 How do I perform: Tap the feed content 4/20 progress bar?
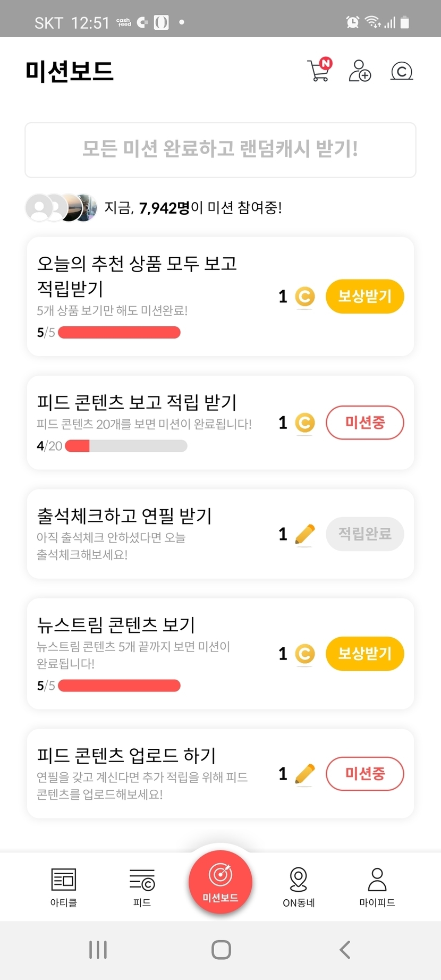tap(126, 446)
